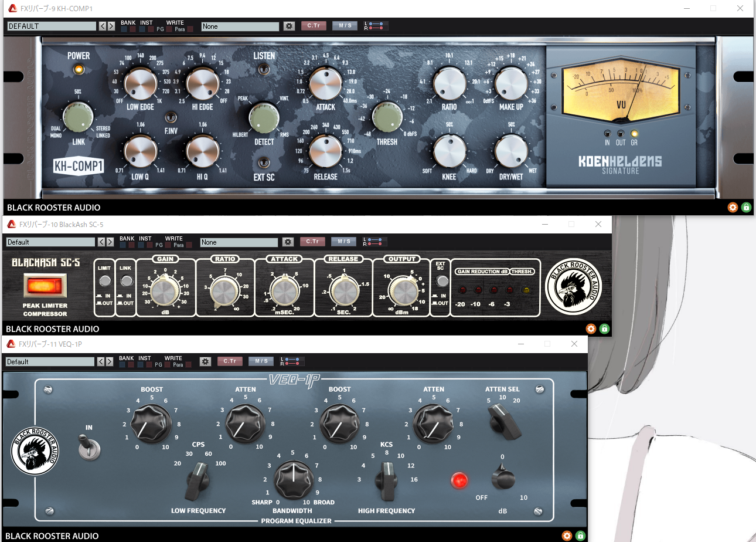
Task: Open gear settings in VEQ-1P header bar
Action: [205, 361]
